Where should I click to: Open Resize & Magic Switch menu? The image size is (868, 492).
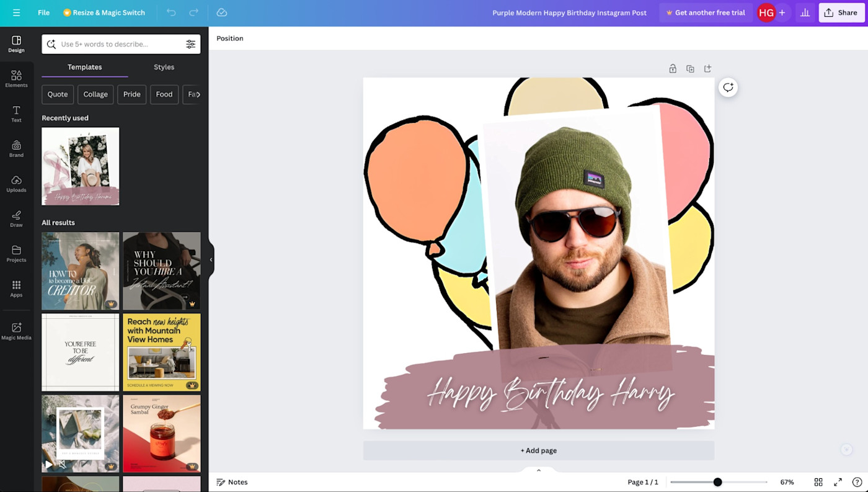(104, 12)
